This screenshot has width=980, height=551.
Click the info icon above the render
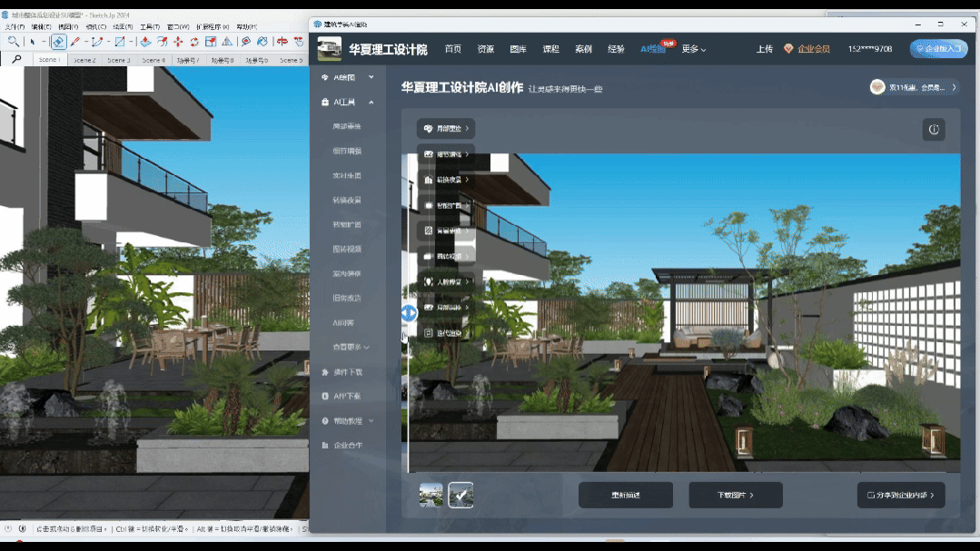click(x=934, y=129)
